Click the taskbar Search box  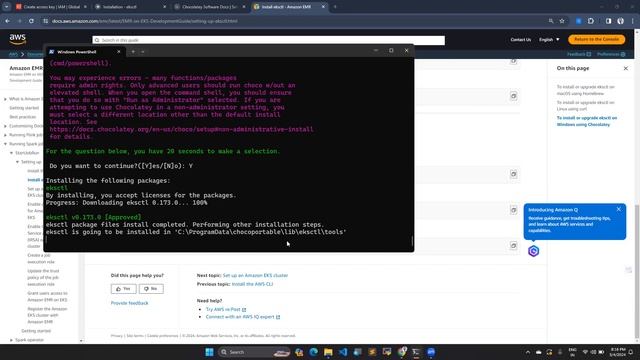point(254,352)
